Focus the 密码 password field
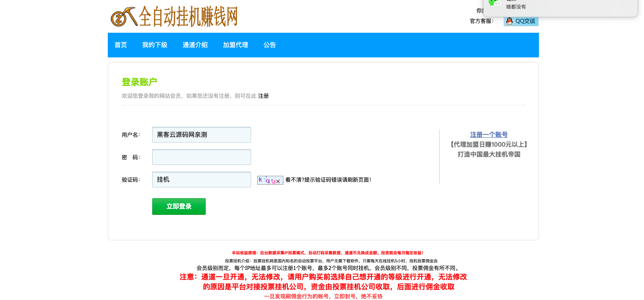Image resolution: width=644 pixels, height=300 pixels. 201,157
